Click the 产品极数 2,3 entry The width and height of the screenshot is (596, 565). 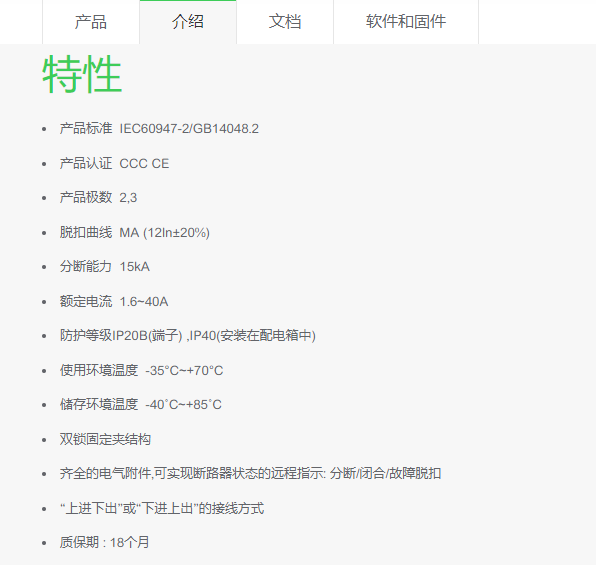[x=98, y=198]
